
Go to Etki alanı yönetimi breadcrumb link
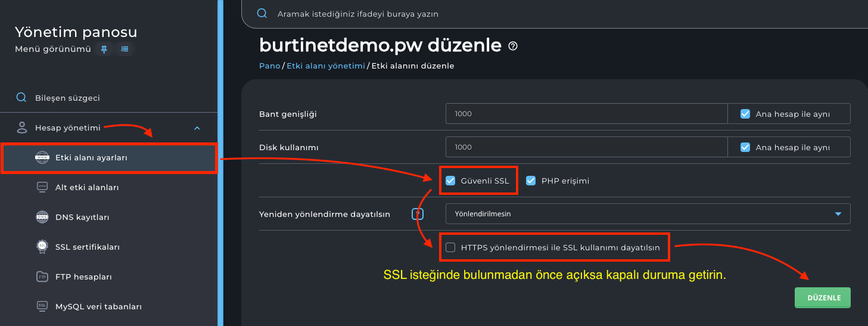(x=325, y=66)
